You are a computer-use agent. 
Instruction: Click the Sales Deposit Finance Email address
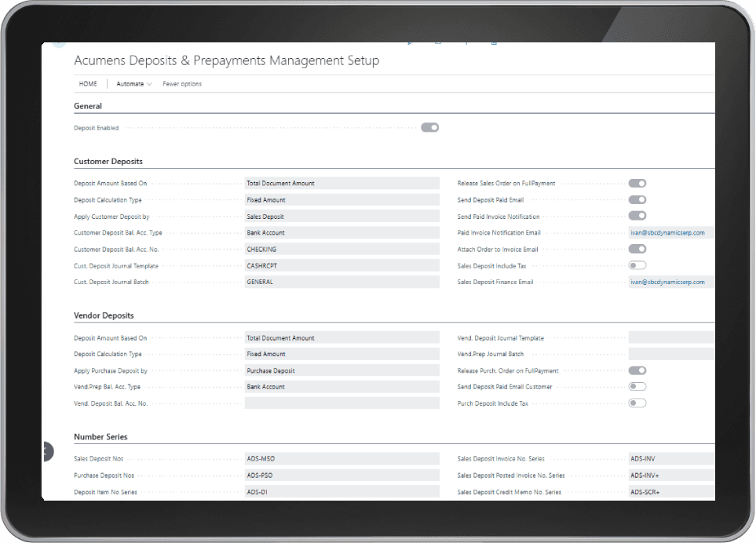coord(667,282)
